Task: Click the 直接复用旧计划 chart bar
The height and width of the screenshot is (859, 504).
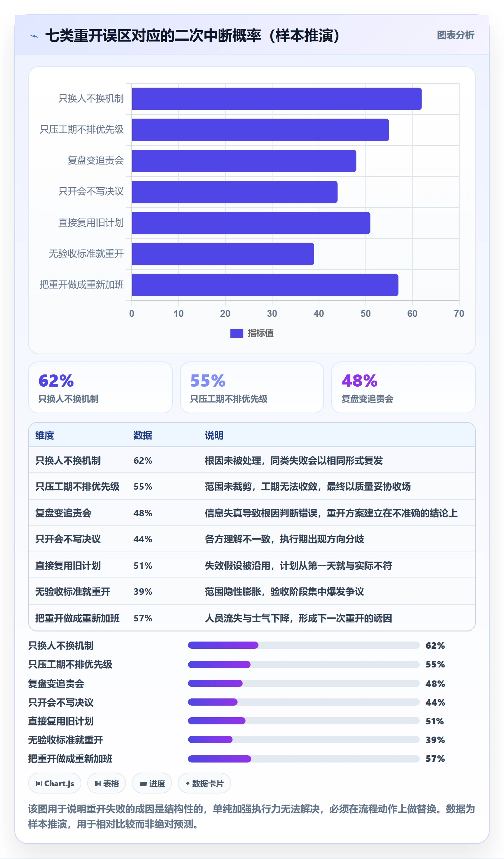Action: coord(251,223)
